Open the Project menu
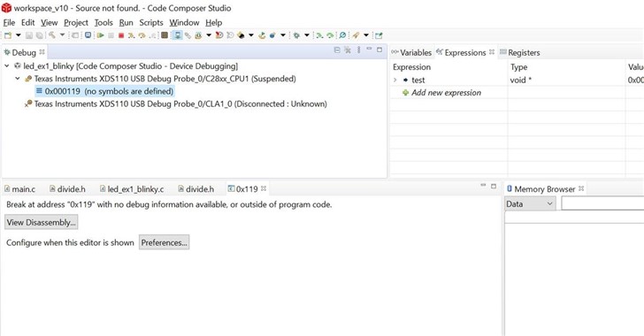644x336 pixels. (76, 23)
